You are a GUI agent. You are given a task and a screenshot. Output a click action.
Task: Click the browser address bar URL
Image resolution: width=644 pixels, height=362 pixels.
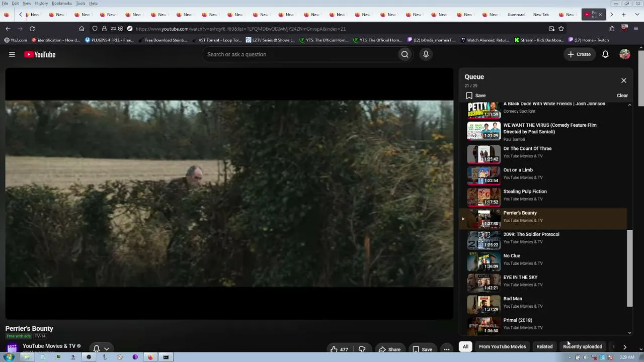[240, 29]
